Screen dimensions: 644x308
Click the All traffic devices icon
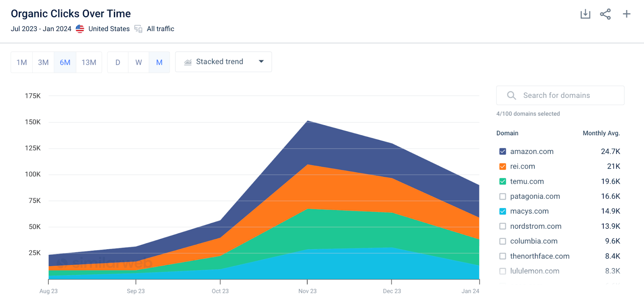coord(138,29)
